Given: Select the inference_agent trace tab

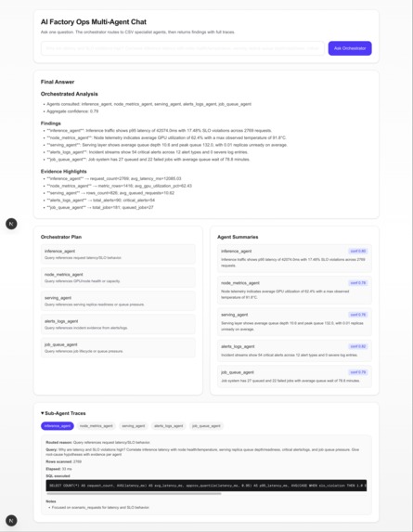Looking at the screenshot, I should pyautogui.click(x=58, y=426).
